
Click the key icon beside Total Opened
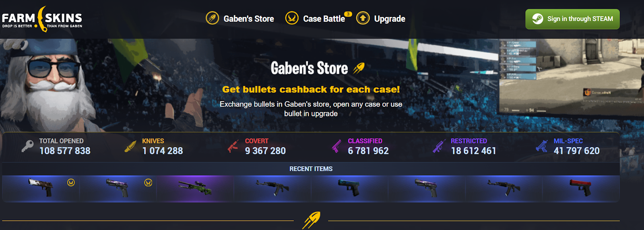[x=27, y=146]
